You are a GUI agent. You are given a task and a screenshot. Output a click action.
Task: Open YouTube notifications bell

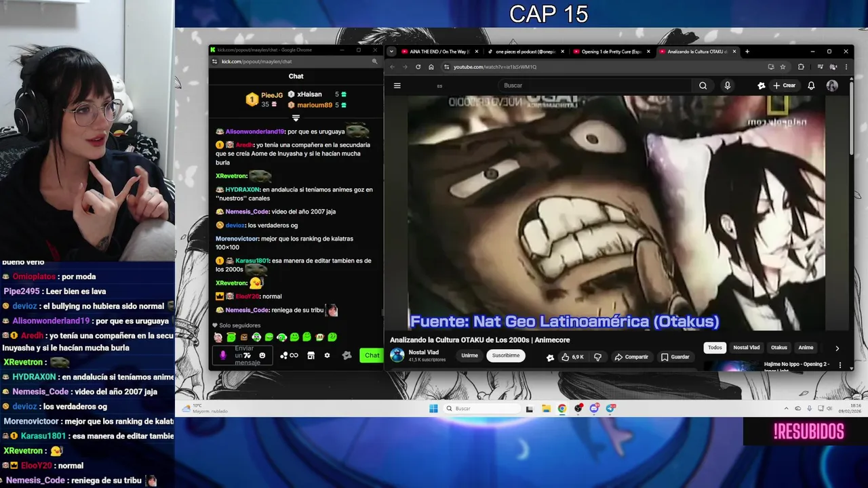click(x=811, y=85)
